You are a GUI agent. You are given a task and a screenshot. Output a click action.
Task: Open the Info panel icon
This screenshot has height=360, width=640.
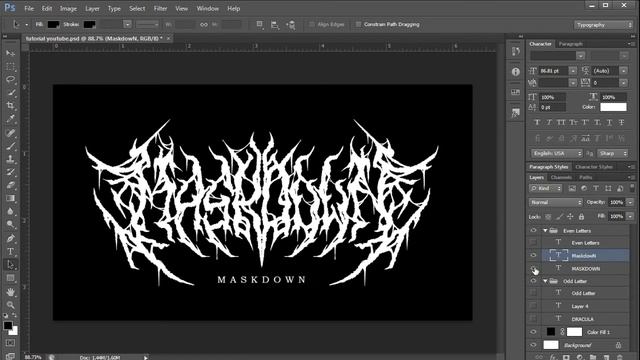[x=516, y=72]
